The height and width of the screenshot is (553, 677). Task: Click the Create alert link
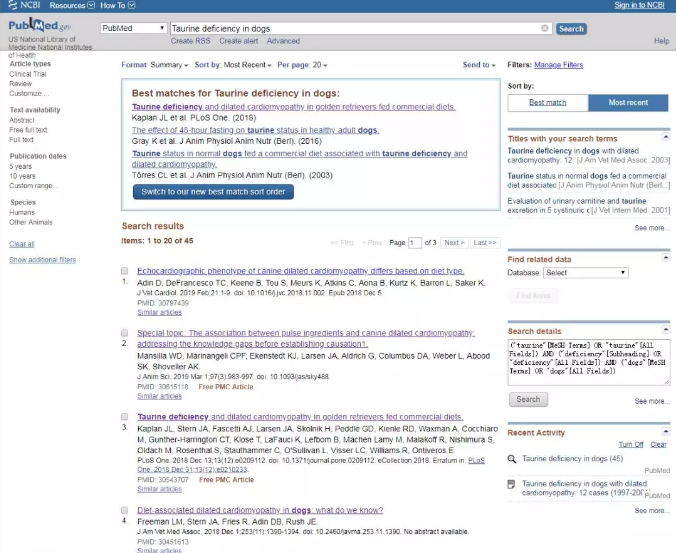point(238,41)
